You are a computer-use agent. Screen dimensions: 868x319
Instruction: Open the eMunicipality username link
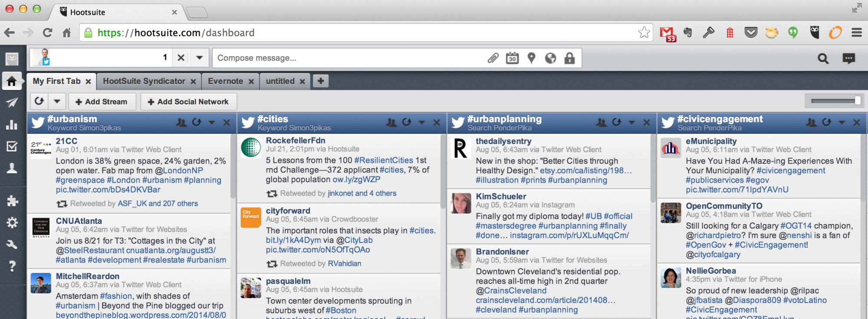(711, 141)
